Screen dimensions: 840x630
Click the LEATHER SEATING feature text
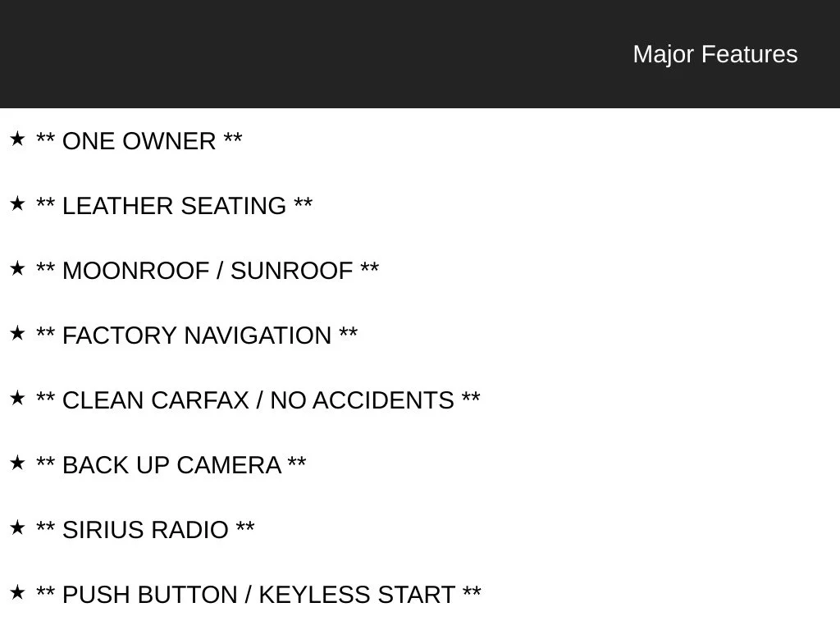[x=174, y=206]
